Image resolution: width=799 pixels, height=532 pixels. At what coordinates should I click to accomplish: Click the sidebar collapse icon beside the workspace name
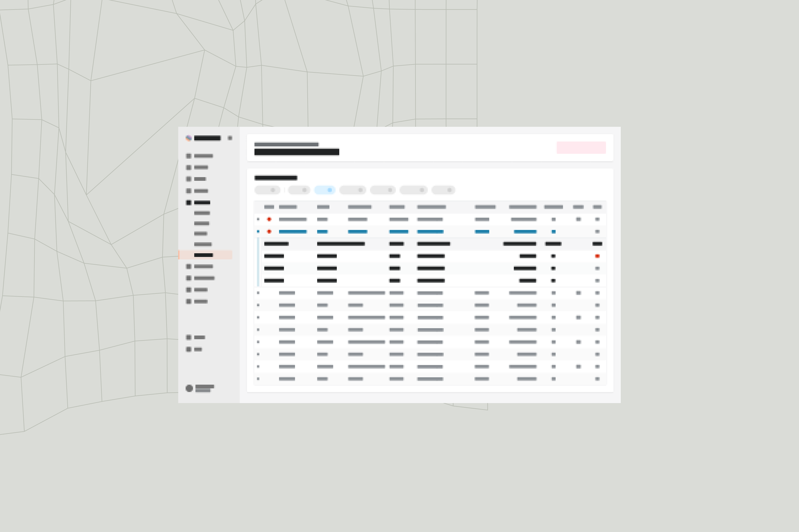click(x=230, y=138)
